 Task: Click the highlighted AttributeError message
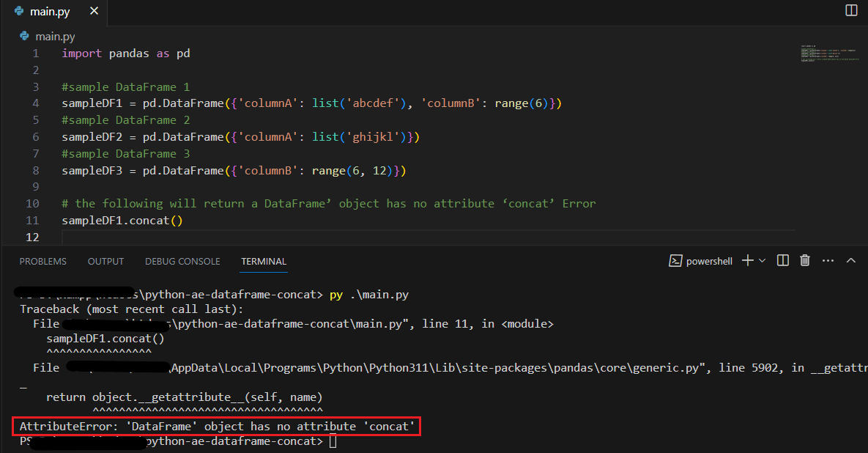[218, 426]
